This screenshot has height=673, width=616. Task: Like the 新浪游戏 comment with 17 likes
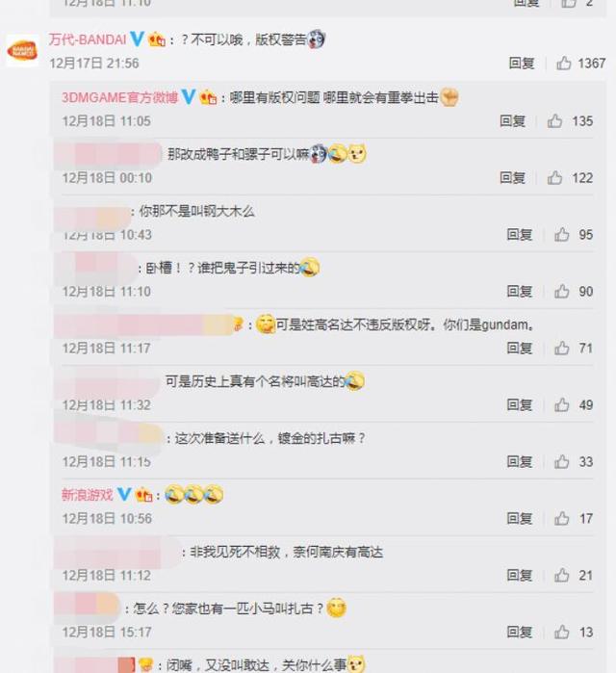(561, 519)
